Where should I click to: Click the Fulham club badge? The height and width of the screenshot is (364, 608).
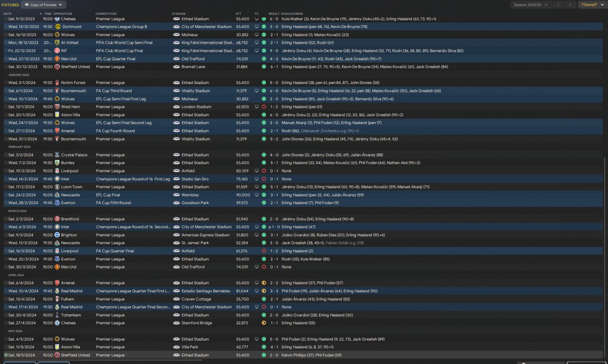pos(57,299)
